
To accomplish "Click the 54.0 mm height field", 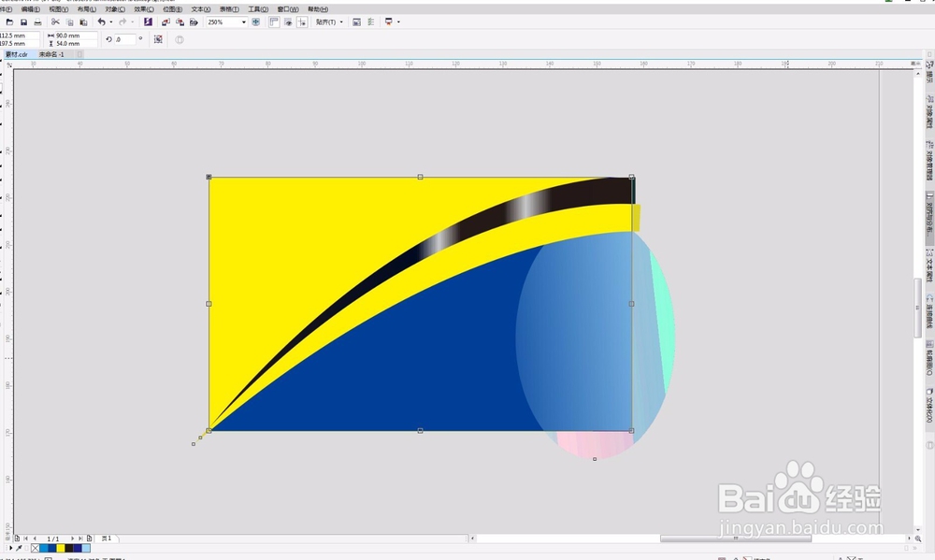I will 76,44.
